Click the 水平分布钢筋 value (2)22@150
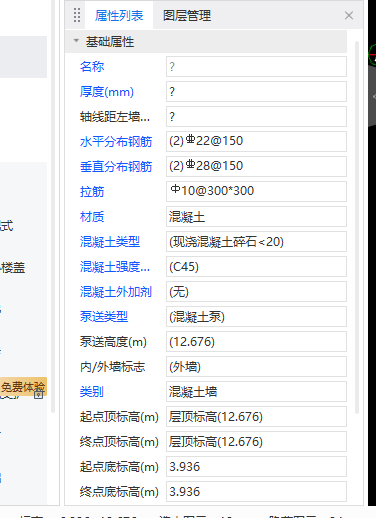This screenshot has height=518, width=376. [x=256, y=142]
